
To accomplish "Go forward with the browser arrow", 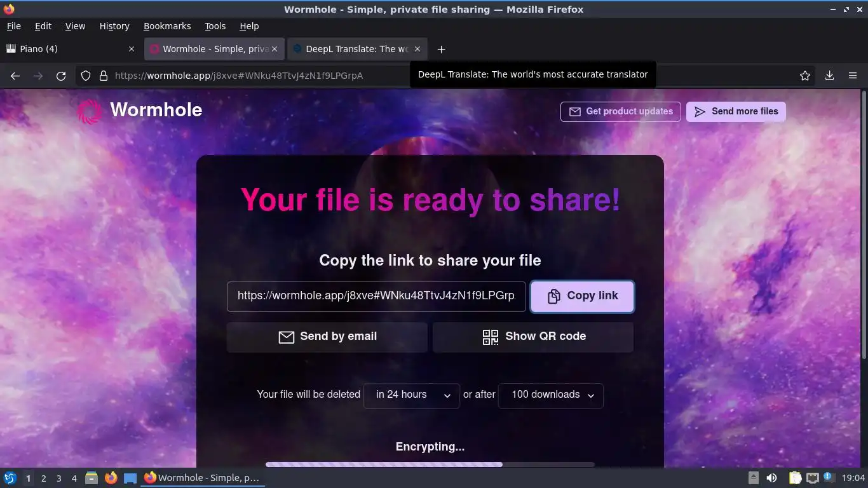I will coord(38,76).
